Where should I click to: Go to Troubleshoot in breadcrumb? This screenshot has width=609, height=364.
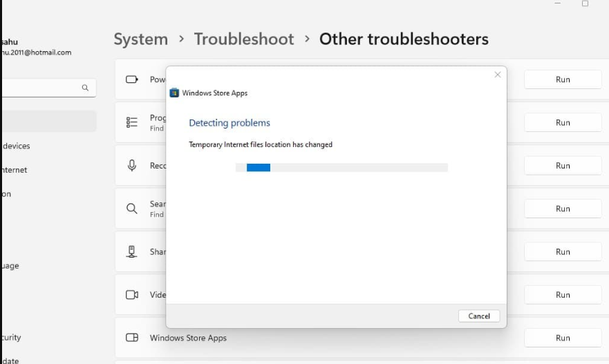tap(244, 39)
